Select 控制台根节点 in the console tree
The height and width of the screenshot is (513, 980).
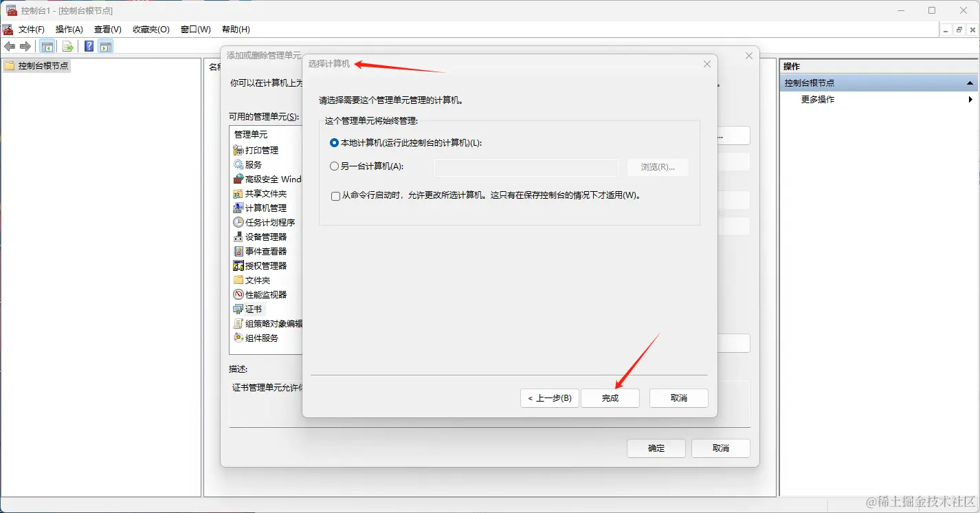(x=36, y=66)
